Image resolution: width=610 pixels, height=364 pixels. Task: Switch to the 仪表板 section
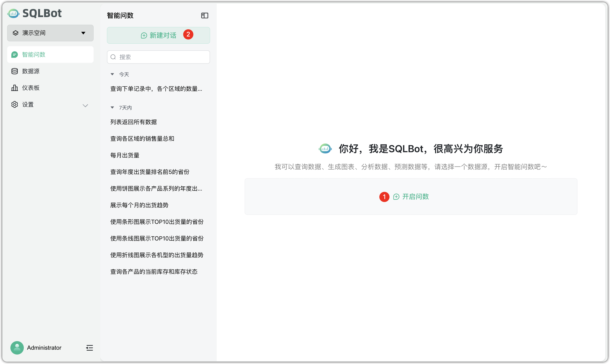(30, 88)
